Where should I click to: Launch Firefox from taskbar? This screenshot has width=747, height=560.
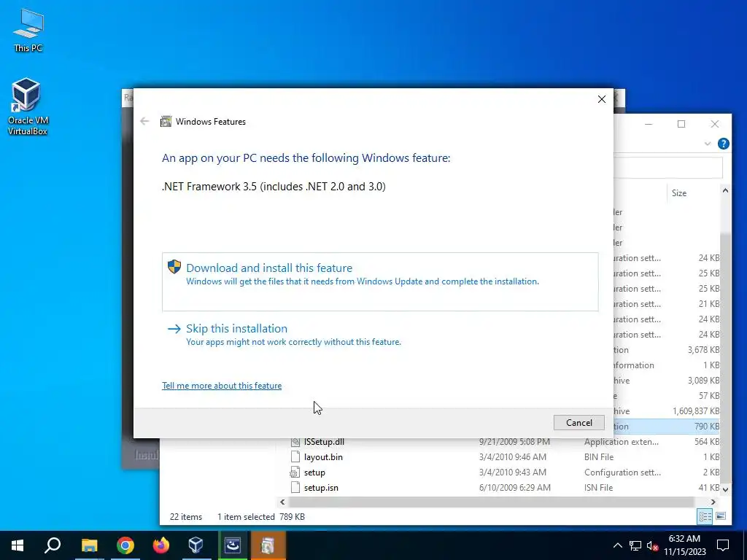161,545
